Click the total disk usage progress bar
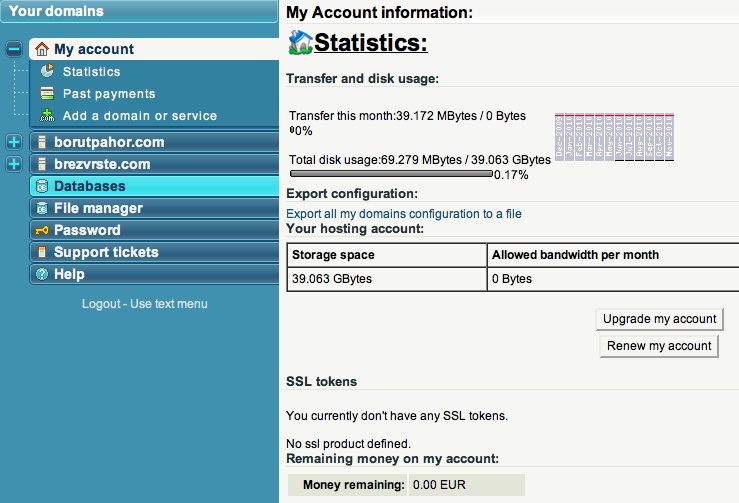The width and height of the screenshot is (739, 503). tap(390, 174)
